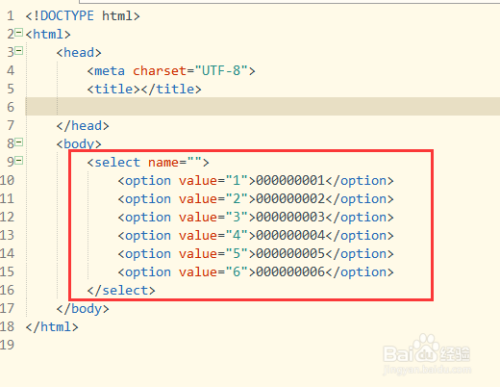The height and width of the screenshot is (387, 500).
Task: Click the <!DOCTYPE html> declaration text
Action: pos(83,16)
